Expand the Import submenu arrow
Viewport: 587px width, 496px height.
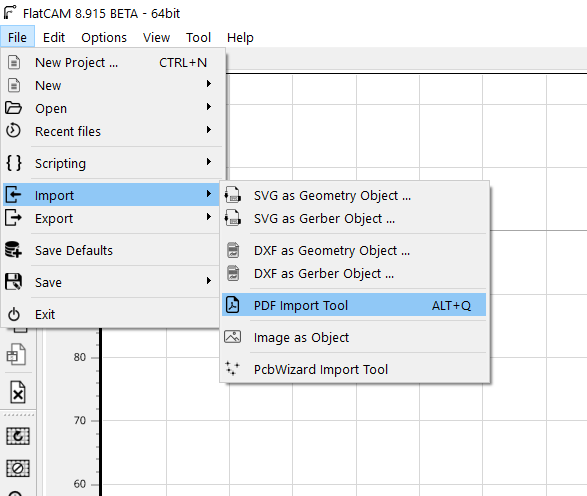pos(209,194)
